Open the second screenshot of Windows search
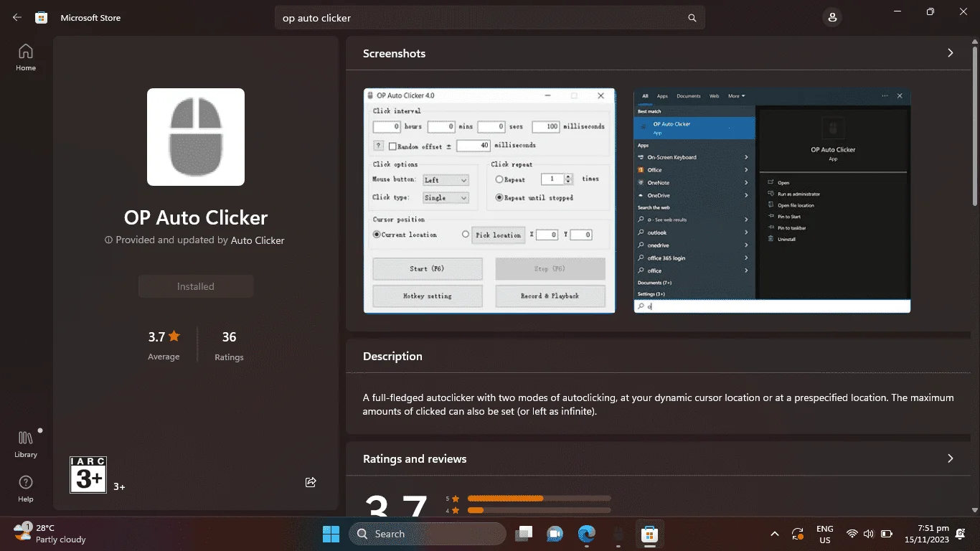The width and height of the screenshot is (980, 551). [772, 201]
